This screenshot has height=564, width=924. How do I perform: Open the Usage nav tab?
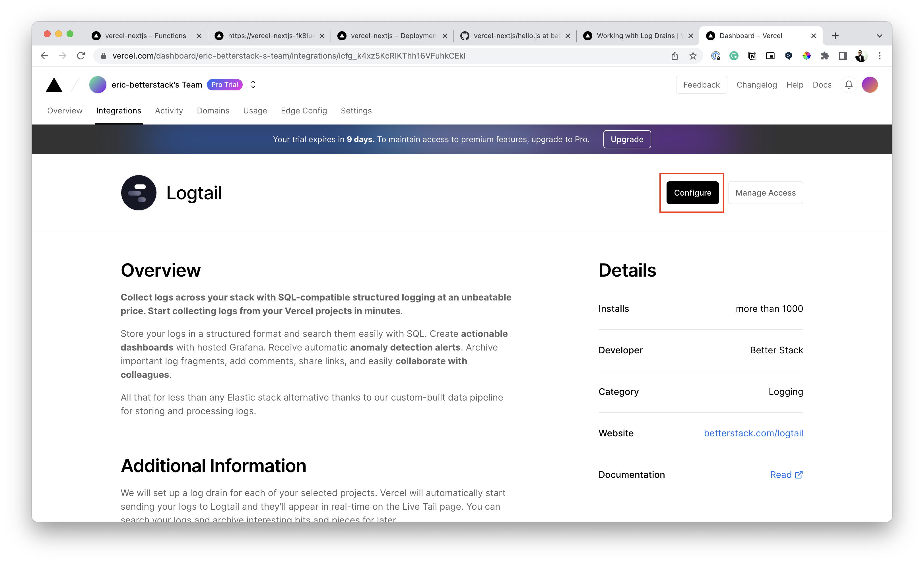[x=255, y=111]
